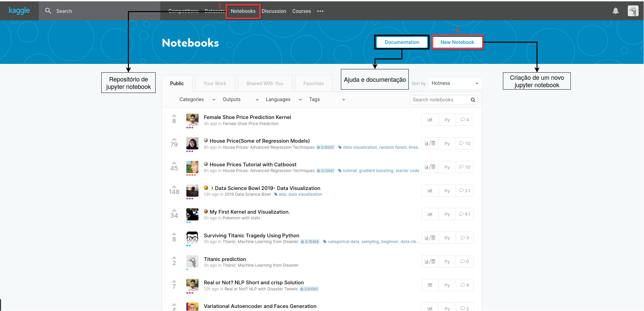Image resolution: width=644 pixels, height=311 pixels.
Task: Upvote Data Science Bowl 2019 notebook
Action: pos(174,187)
